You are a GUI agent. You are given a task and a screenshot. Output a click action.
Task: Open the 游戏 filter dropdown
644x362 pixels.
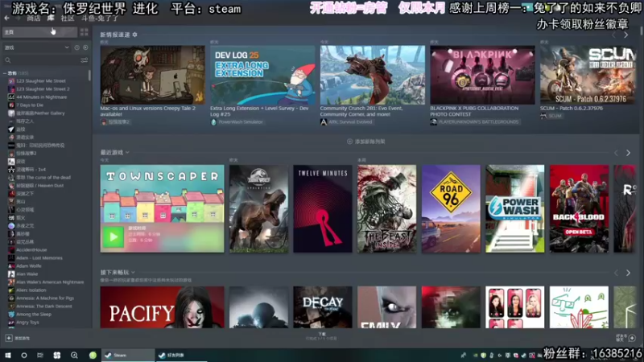36,47
